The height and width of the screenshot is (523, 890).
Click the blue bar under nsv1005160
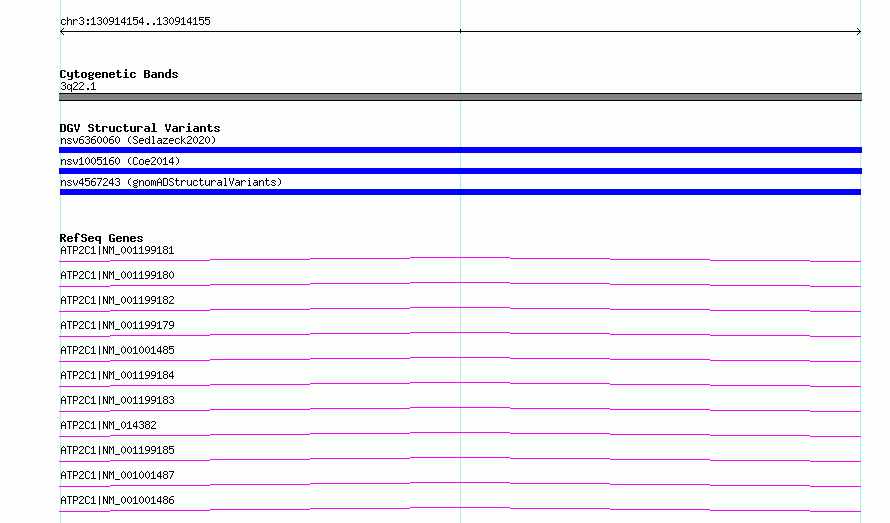460,171
